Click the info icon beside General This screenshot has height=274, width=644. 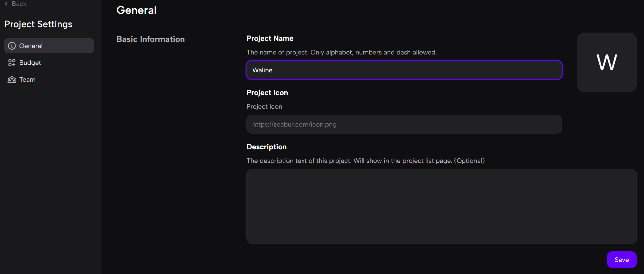click(x=12, y=46)
